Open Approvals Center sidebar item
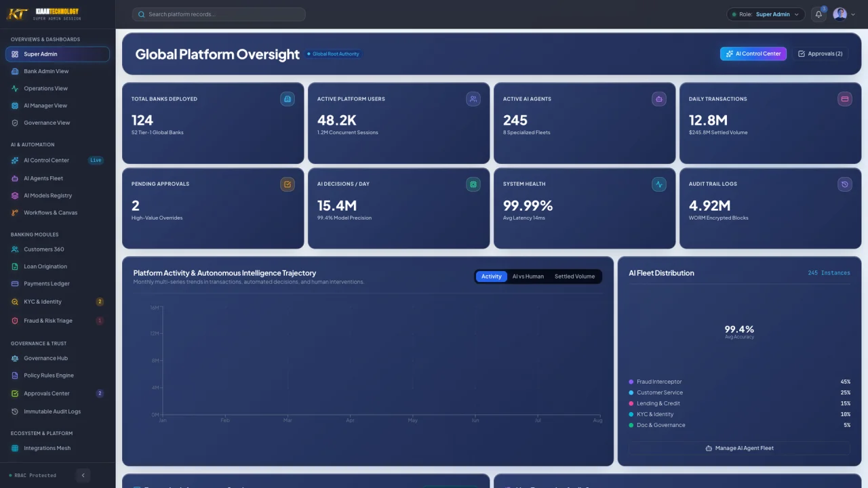 pos(58,393)
